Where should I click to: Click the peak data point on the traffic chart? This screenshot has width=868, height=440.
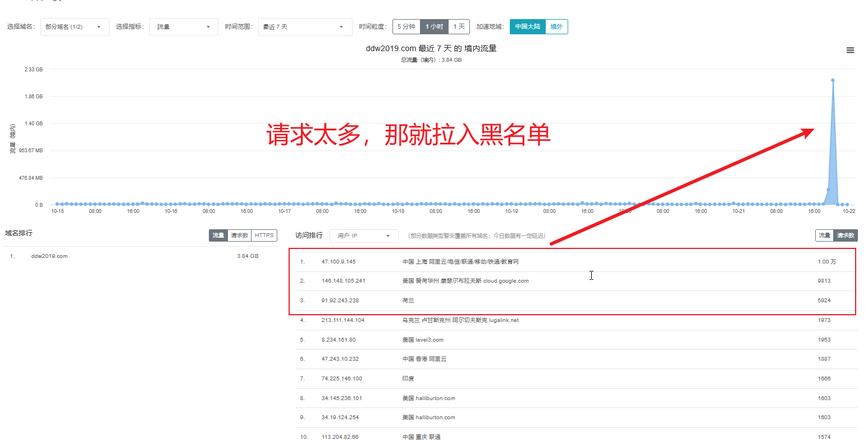[x=833, y=80]
